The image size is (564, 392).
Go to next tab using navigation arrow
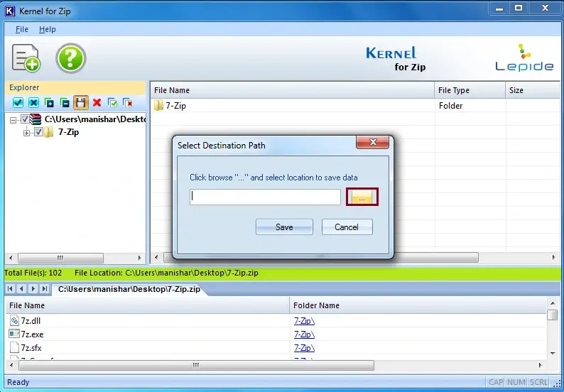click(x=33, y=288)
